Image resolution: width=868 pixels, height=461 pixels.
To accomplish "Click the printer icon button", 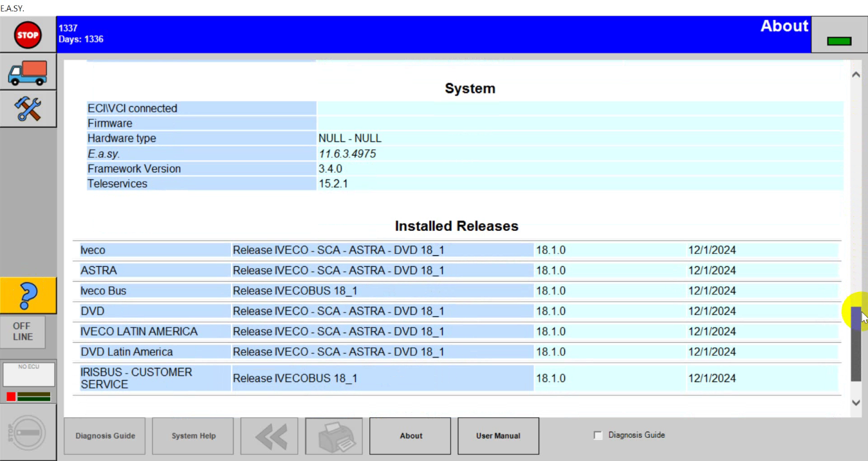I will coord(334,436).
